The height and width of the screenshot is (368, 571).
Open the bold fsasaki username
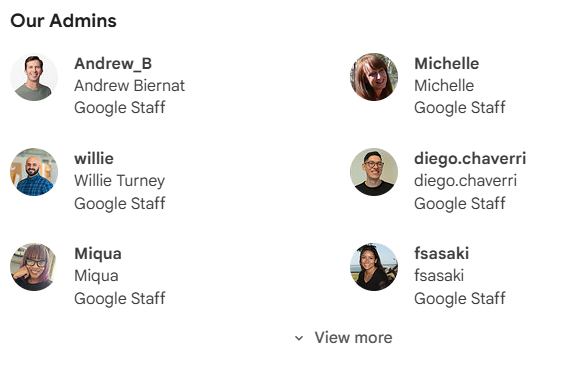441,253
